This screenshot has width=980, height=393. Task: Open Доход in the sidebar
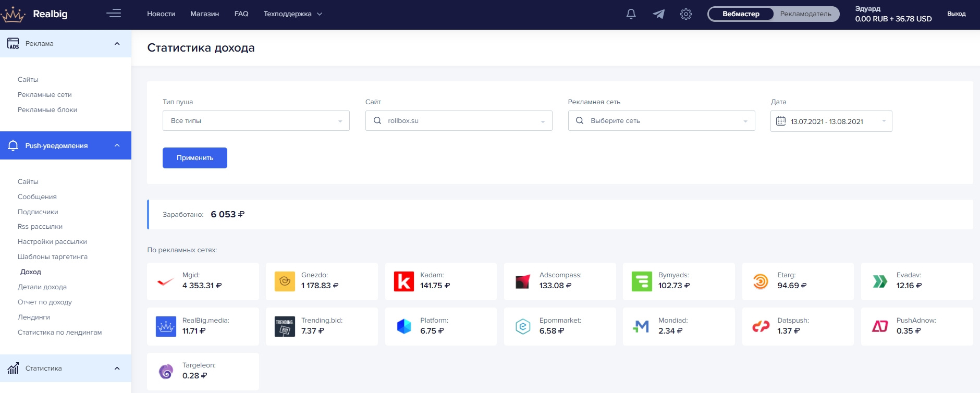tap(31, 272)
